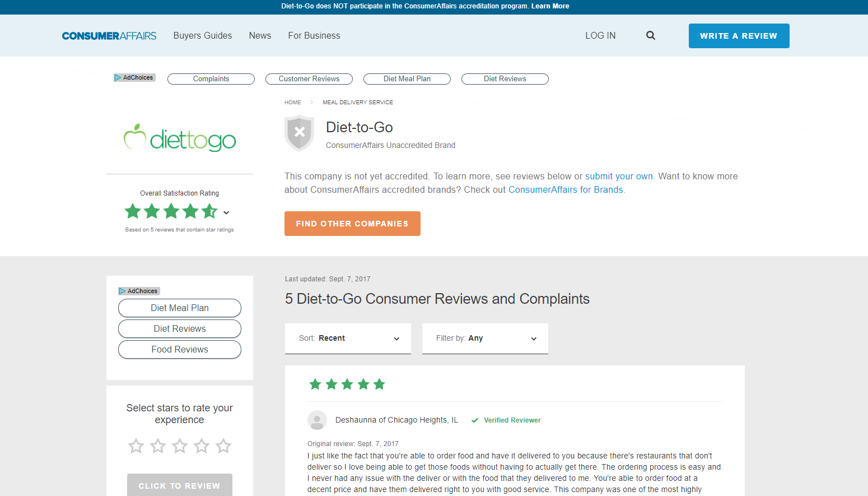Click the five-star rating on Deshaunna's review
Viewport: 868px width, 496px height.
pyautogui.click(x=347, y=384)
